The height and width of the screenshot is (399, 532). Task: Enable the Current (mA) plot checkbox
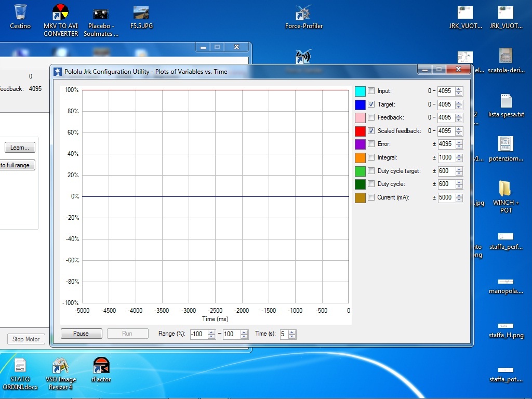(x=371, y=197)
